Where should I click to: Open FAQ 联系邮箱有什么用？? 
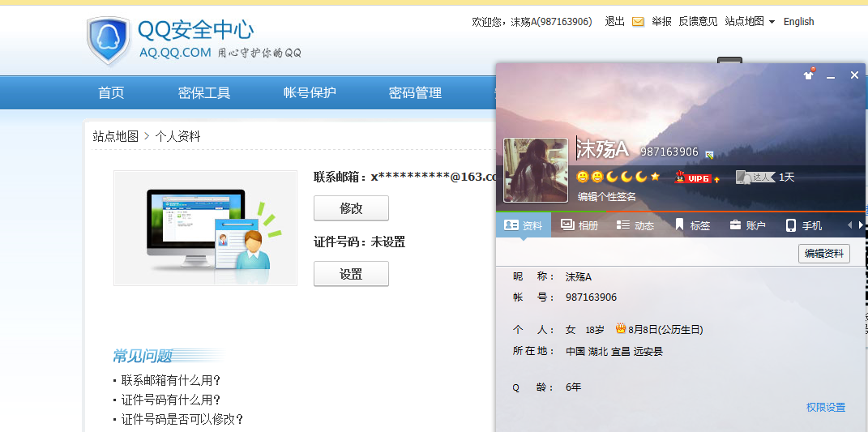(171, 380)
